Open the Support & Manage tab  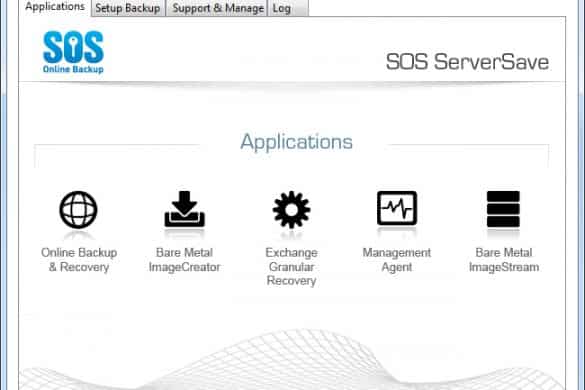coord(218,8)
